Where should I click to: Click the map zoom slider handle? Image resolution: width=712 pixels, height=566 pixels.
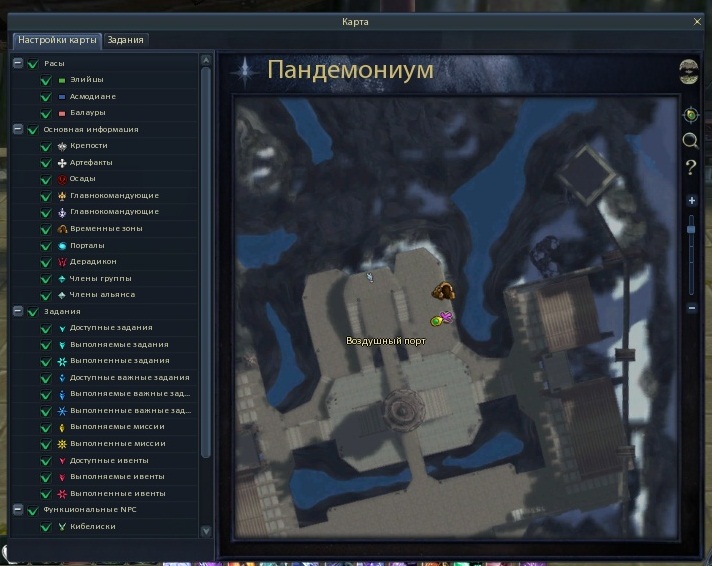pos(691,229)
